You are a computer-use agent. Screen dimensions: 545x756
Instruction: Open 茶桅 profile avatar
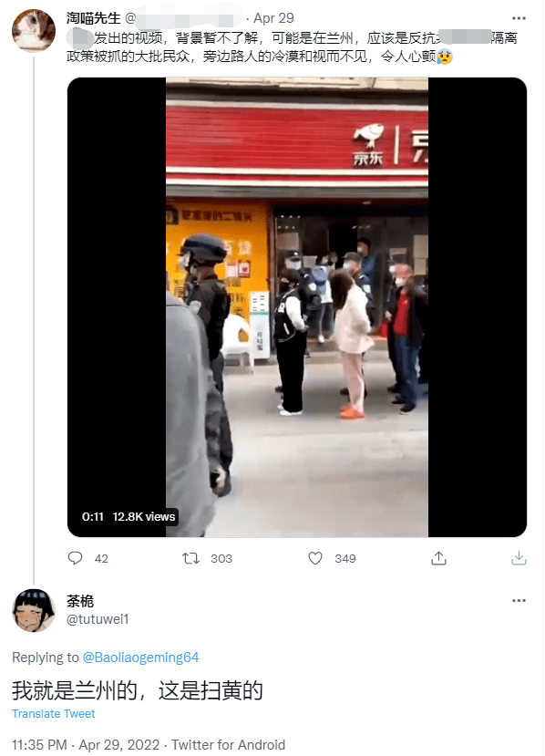[33, 610]
